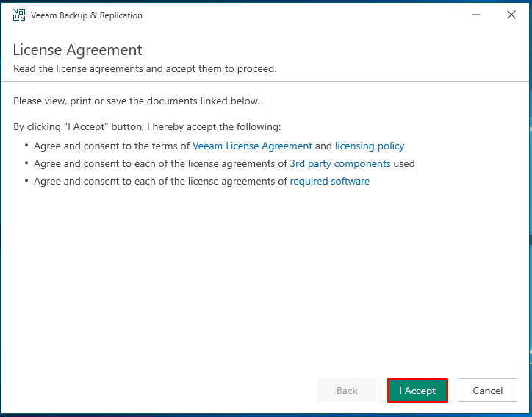Click the 'Please view, print or save' sentence
Viewport: 532px width, 417px height.
click(x=137, y=101)
